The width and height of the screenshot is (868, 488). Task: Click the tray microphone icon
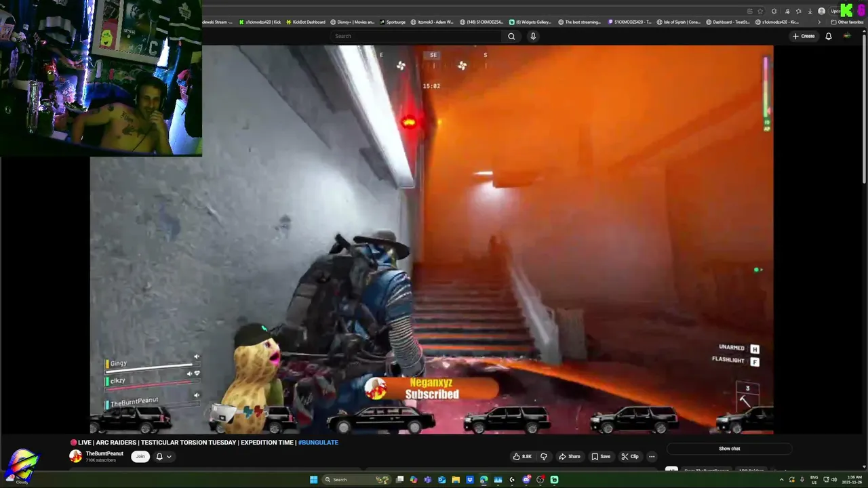click(x=802, y=480)
